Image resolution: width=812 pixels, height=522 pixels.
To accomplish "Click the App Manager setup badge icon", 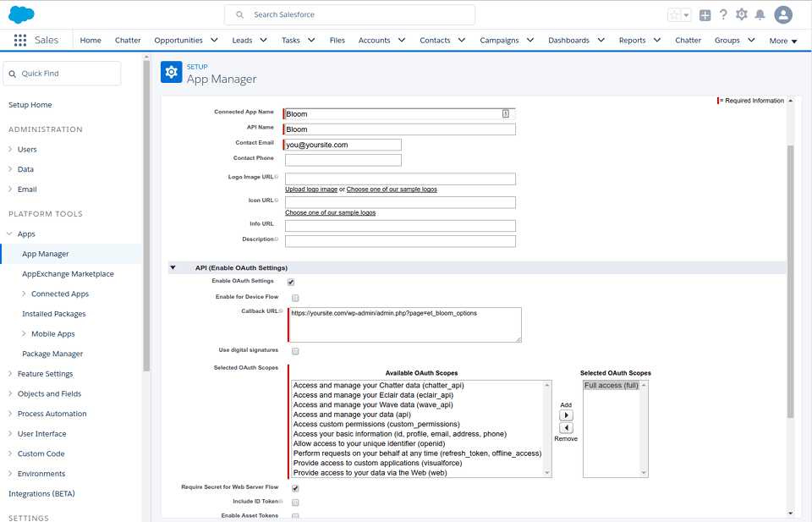I will (x=172, y=71).
